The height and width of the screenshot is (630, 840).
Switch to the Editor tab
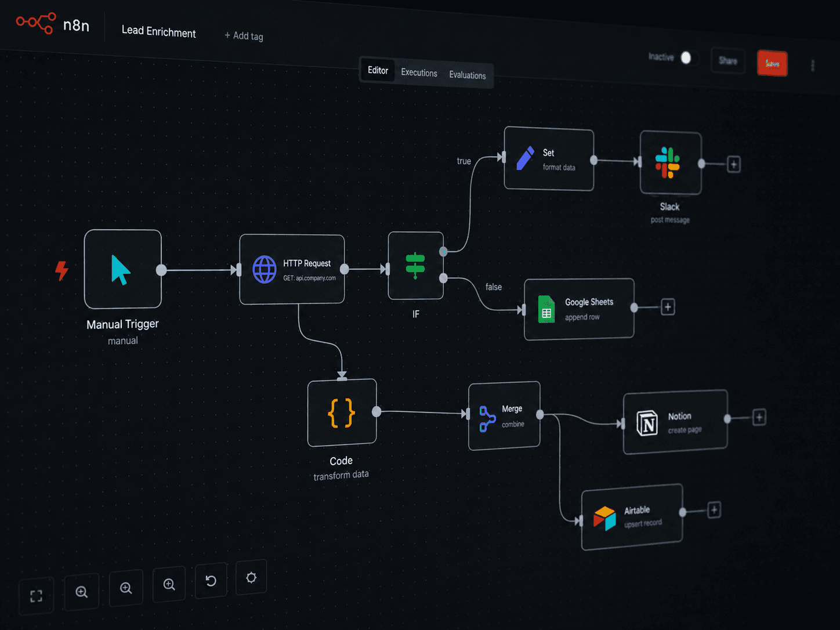coord(378,70)
